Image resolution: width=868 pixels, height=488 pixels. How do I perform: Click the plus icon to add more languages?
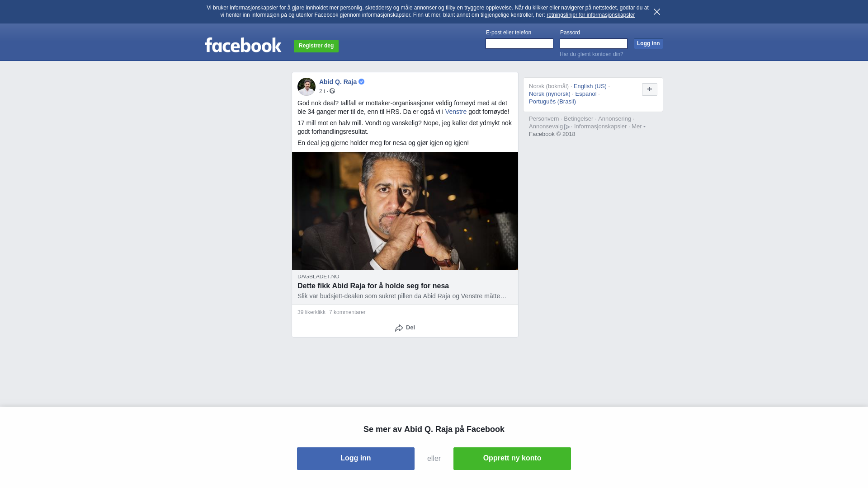[x=650, y=89]
